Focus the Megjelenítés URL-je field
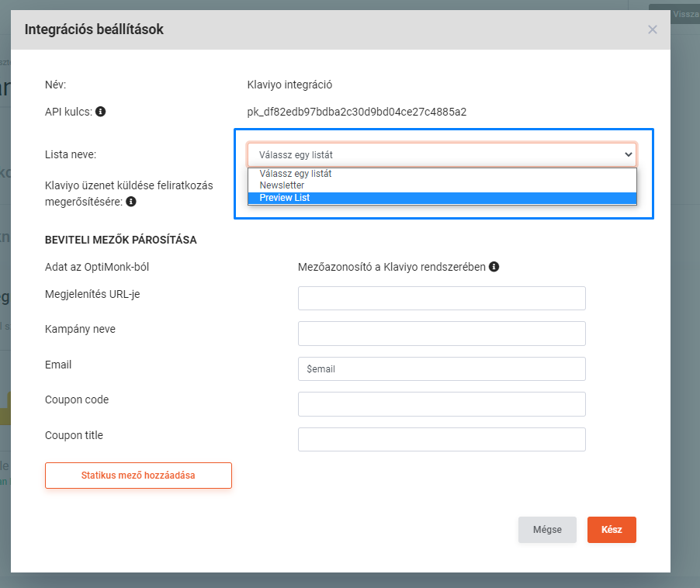 [x=442, y=298]
